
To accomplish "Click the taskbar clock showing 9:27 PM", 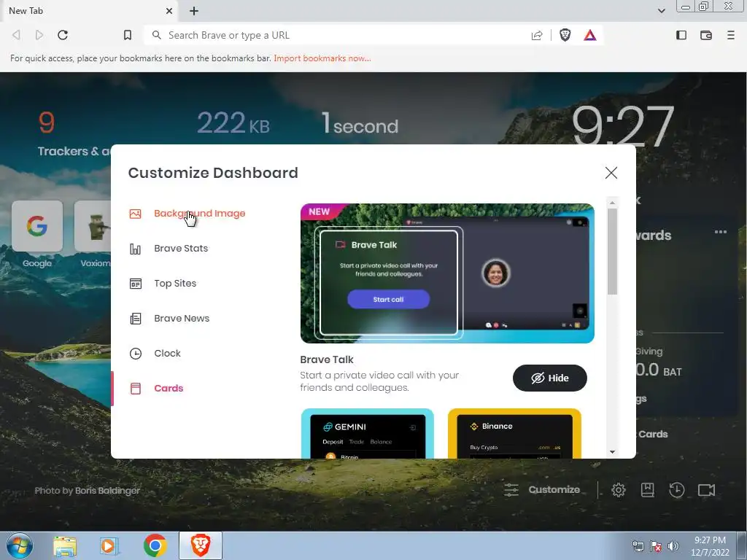I will coord(710,546).
